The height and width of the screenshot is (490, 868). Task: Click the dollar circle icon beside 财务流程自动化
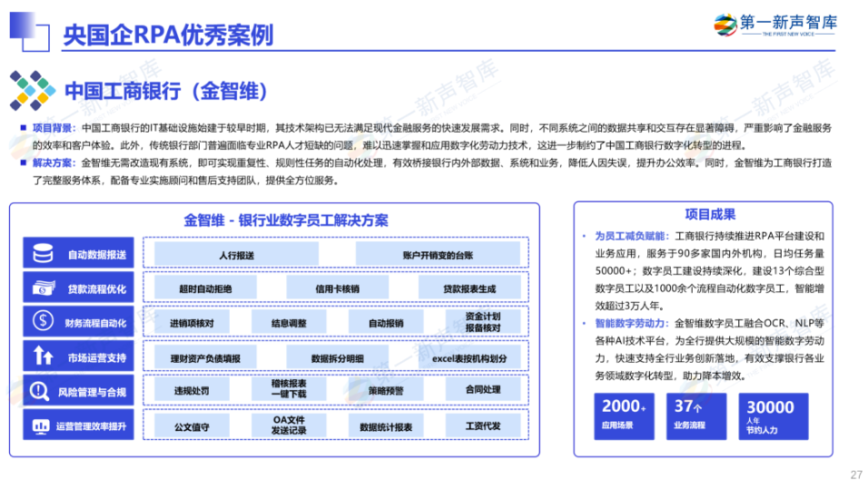click(43, 320)
